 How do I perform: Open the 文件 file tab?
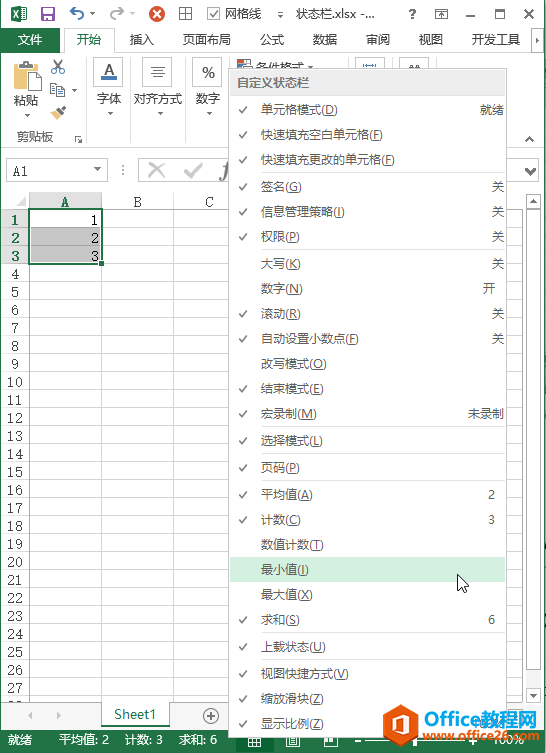[30, 39]
